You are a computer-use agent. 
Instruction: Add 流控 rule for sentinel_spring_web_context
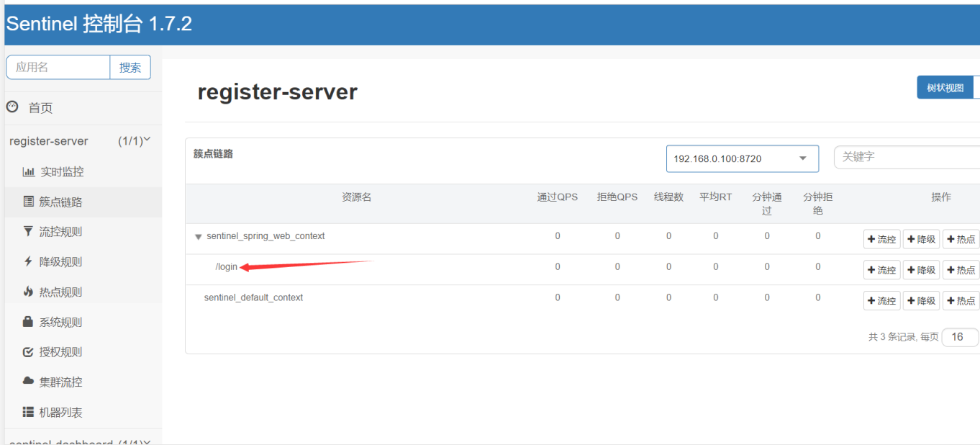(x=882, y=239)
